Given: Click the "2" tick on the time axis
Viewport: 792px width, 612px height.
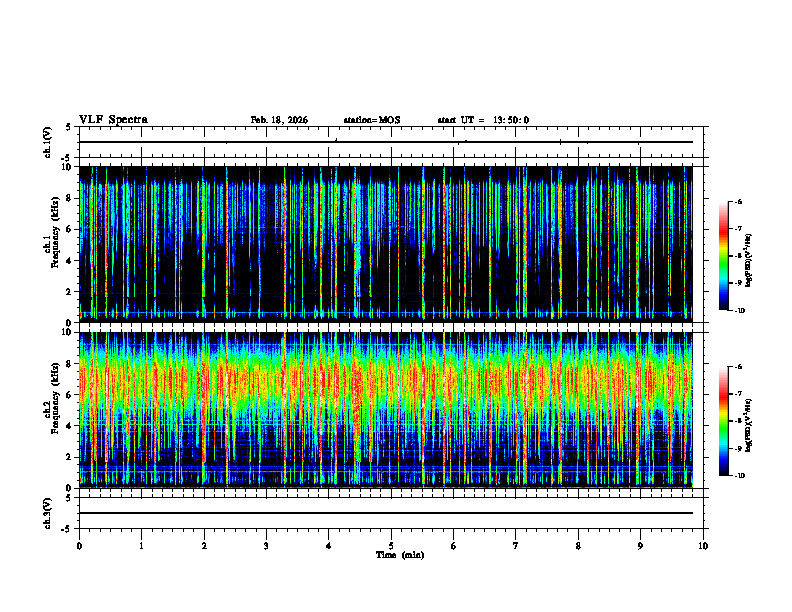Looking at the screenshot, I should coord(204,546).
